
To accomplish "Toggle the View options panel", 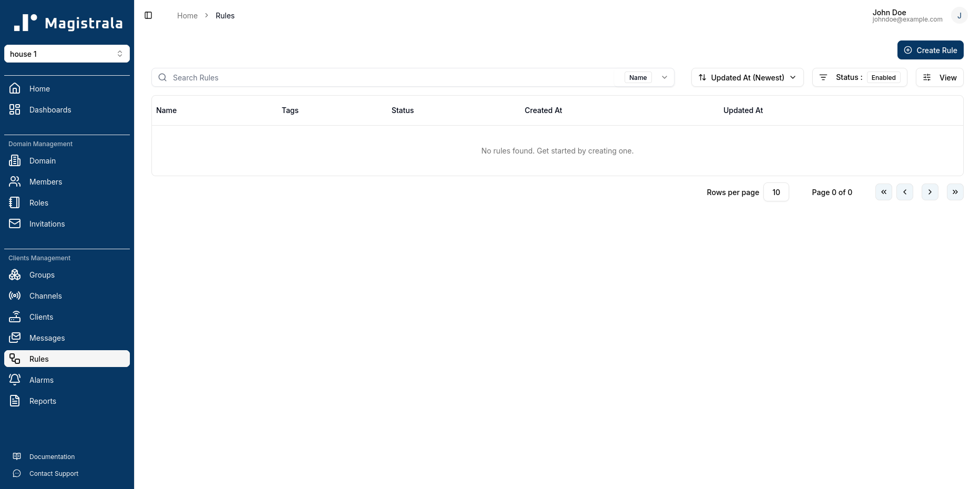I will pyautogui.click(x=940, y=77).
